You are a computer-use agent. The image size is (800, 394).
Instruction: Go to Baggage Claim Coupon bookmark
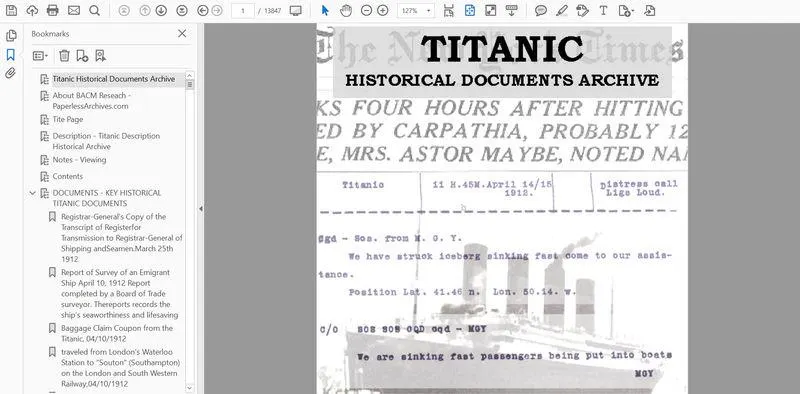[117, 333]
